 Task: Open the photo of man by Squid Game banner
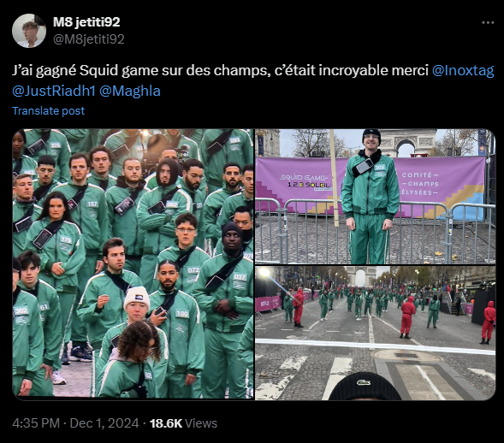click(x=375, y=197)
